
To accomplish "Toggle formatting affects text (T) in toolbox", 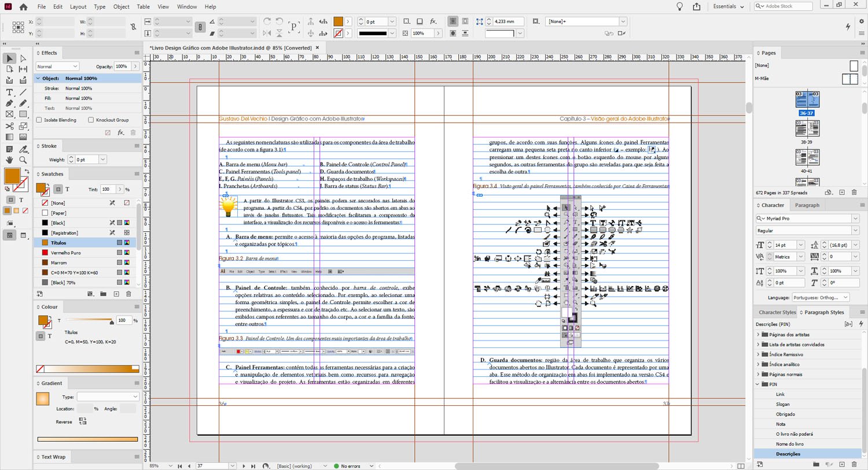I will pos(21,200).
